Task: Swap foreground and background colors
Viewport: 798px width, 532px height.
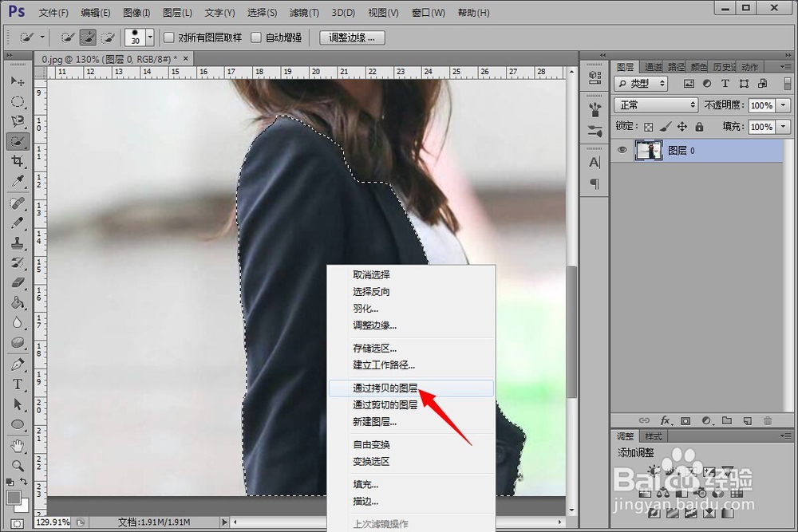Action: point(23,481)
